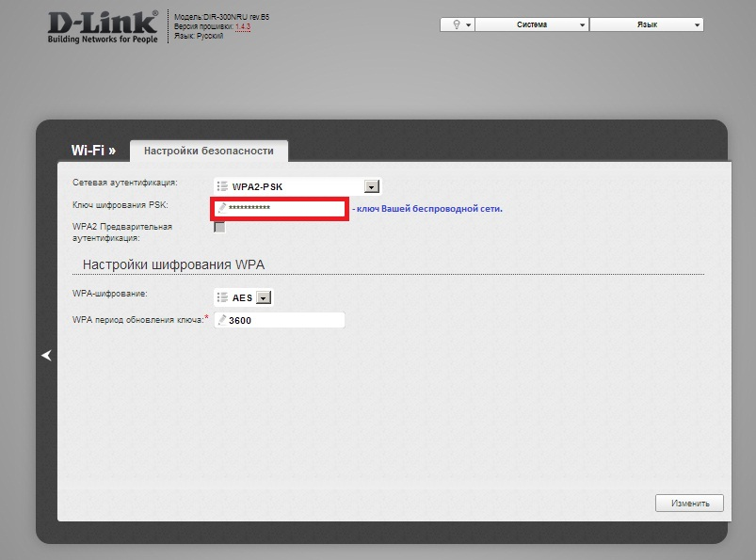Screen dimensions: 756x560
Task: Select the Настройки безопасности tab
Action: pos(209,151)
